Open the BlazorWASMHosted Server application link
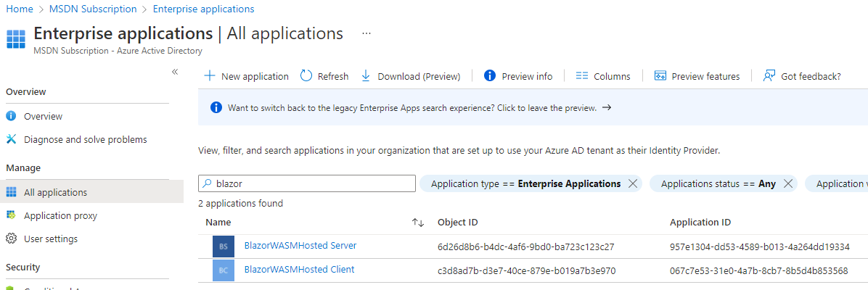Screen dimensions: 868x290 tap(300, 246)
